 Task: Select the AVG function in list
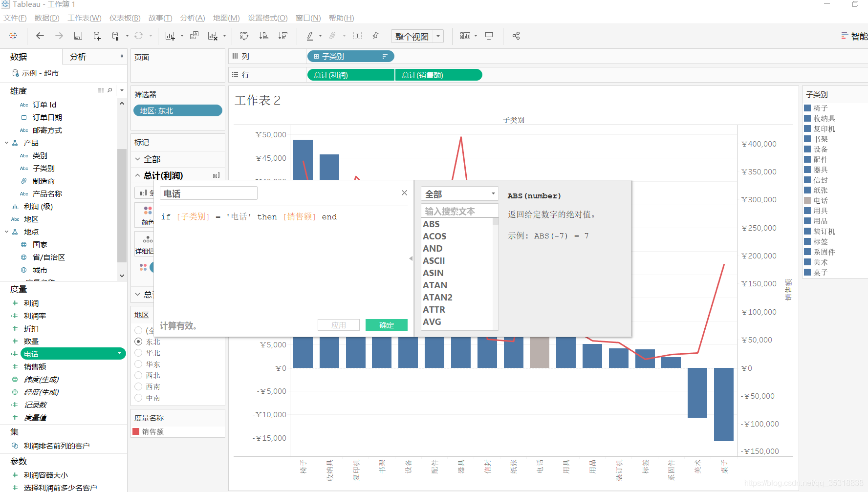[432, 321]
